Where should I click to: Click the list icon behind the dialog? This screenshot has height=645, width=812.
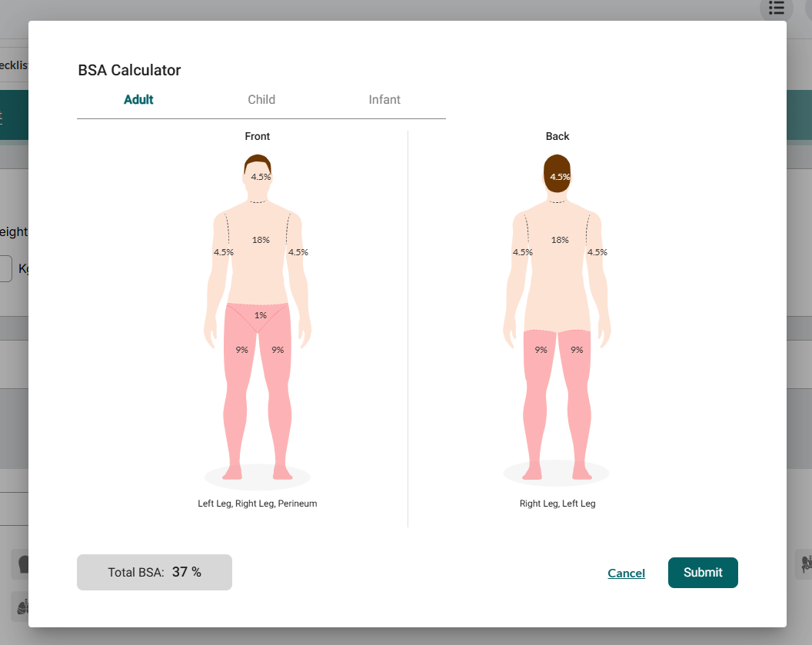click(776, 8)
